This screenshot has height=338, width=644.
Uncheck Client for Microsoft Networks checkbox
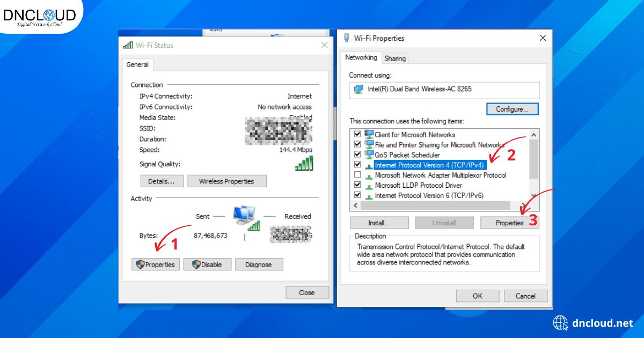[357, 135]
